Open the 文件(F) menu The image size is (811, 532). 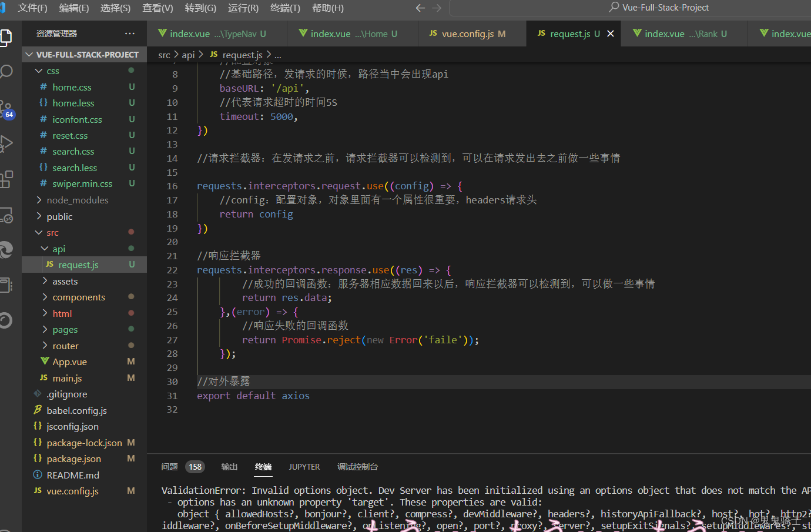tap(32, 8)
